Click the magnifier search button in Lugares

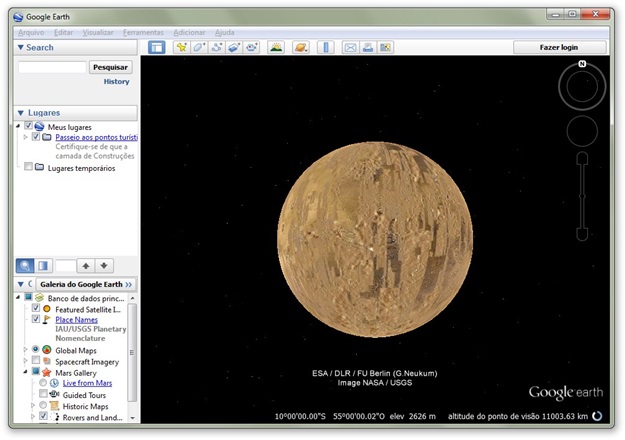[25, 265]
